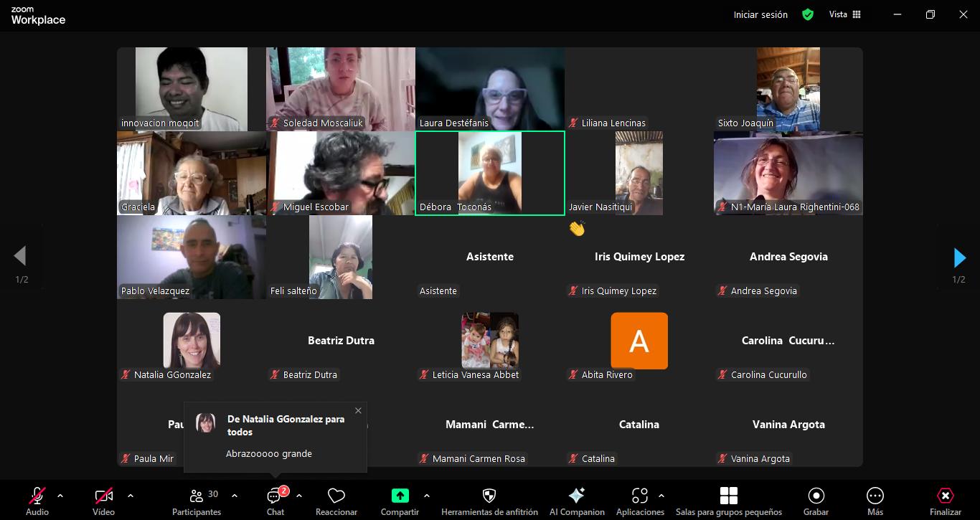The width and height of the screenshot is (980, 520).
Task: Start recording with Grabar icon
Action: pyautogui.click(x=816, y=496)
